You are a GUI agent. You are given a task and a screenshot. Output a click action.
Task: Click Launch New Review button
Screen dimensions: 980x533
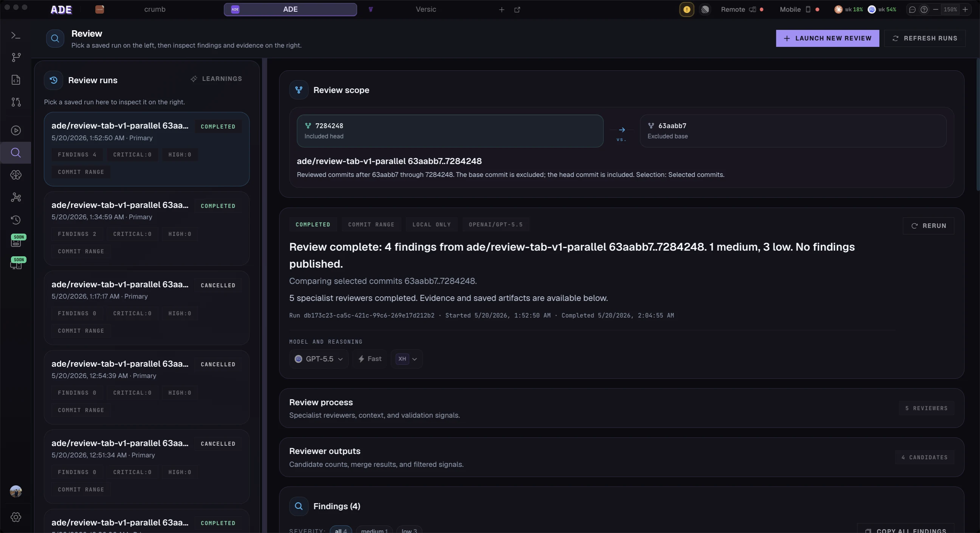tap(828, 39)
